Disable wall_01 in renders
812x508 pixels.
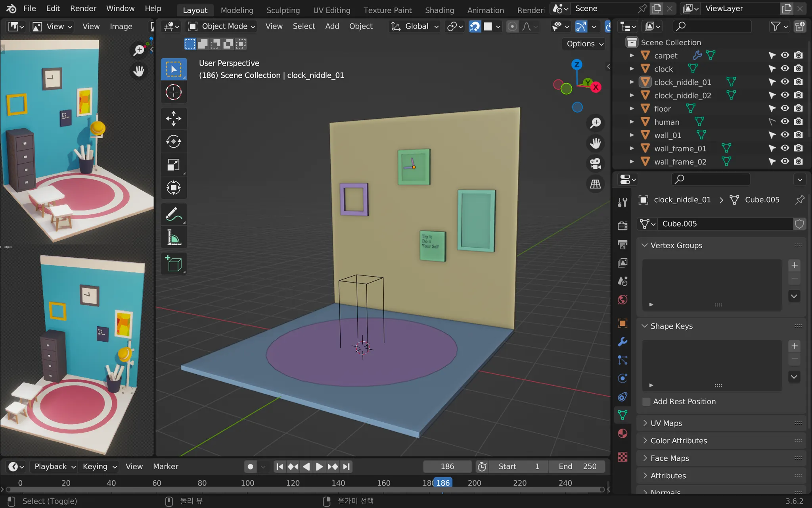pyautogui.click(x=798, y=135)
